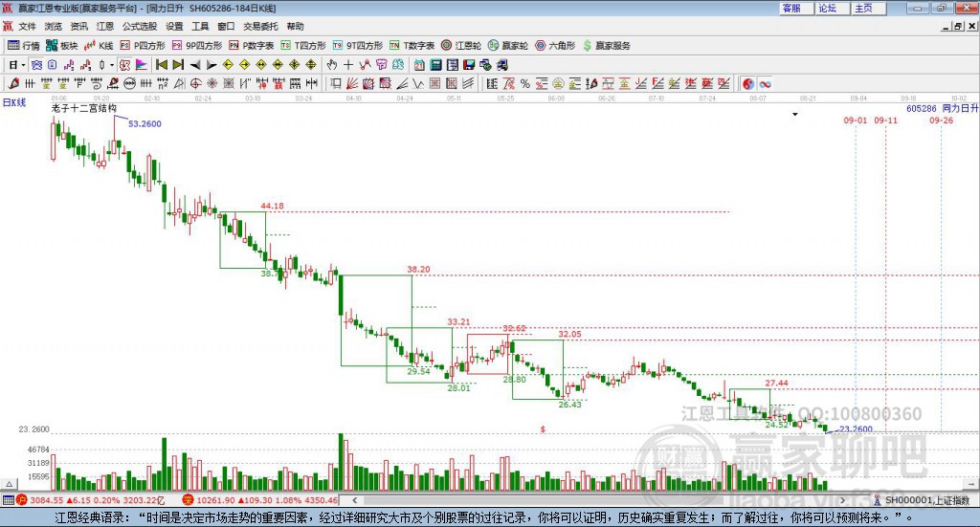Select the red pencil drawing tool
Image resolution: width=980 pixels, height=527 pixels.
[x=12, y=83]
